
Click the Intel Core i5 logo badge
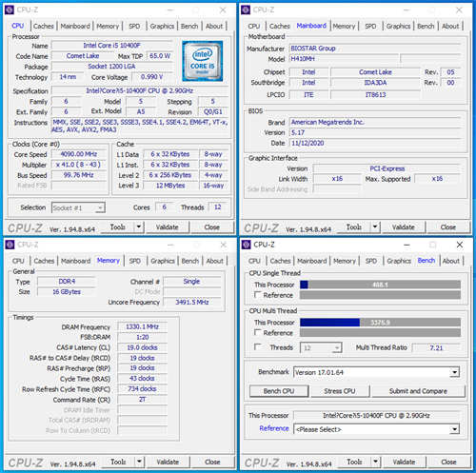point(203,61)
